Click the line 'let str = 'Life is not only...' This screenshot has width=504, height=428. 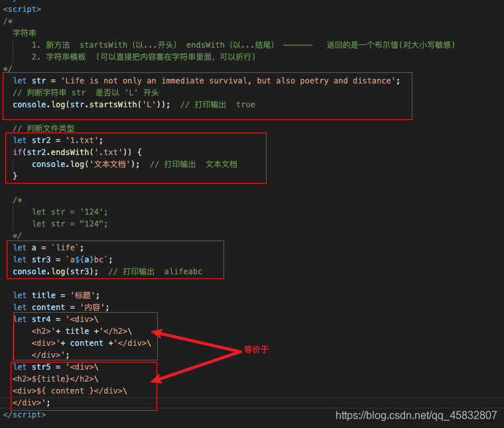coord(206,81)
